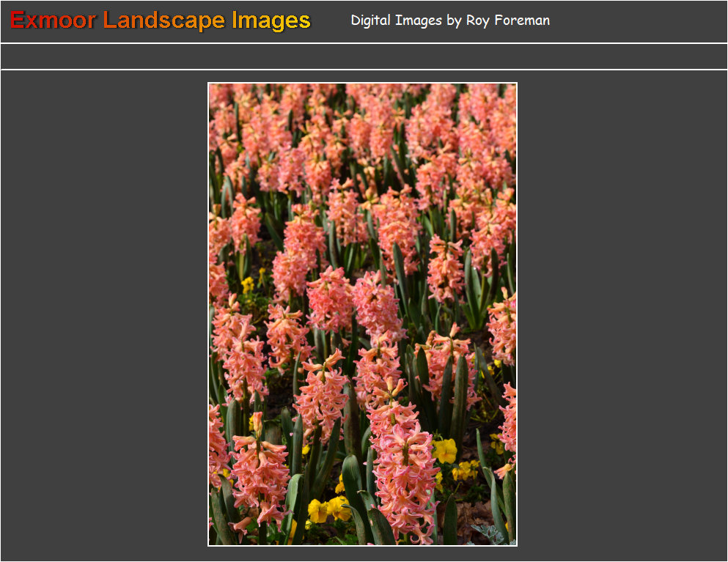Click the yellow pansy right of the foreground hyacinth

445,450
